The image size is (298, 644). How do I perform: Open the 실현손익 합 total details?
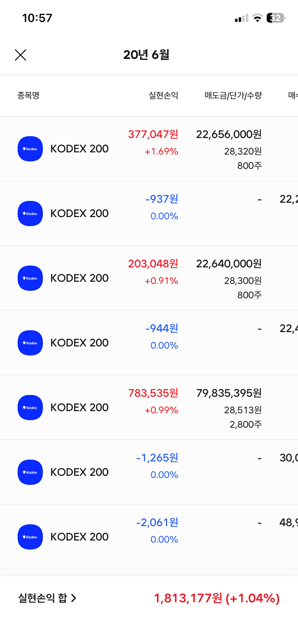point(42,598)
